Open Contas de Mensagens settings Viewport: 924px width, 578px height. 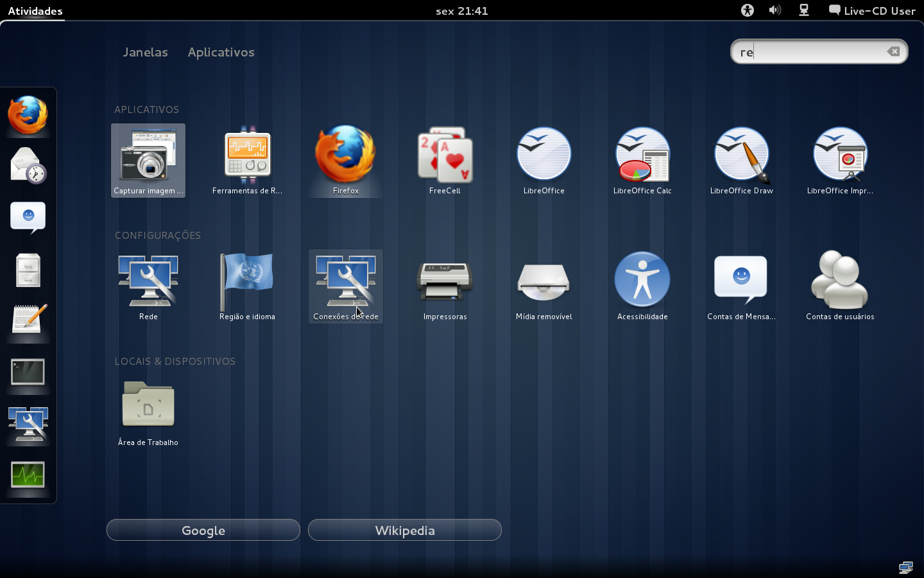point(741,286)
